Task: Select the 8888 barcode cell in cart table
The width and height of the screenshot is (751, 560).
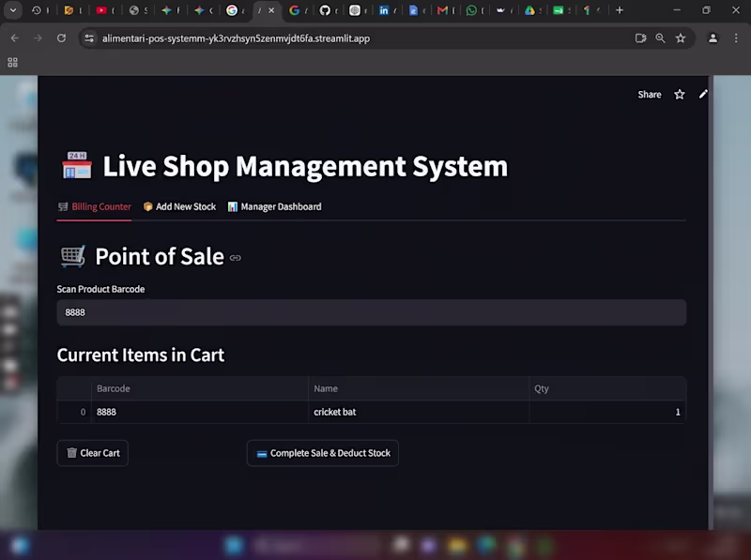Action: pos(199,412)
